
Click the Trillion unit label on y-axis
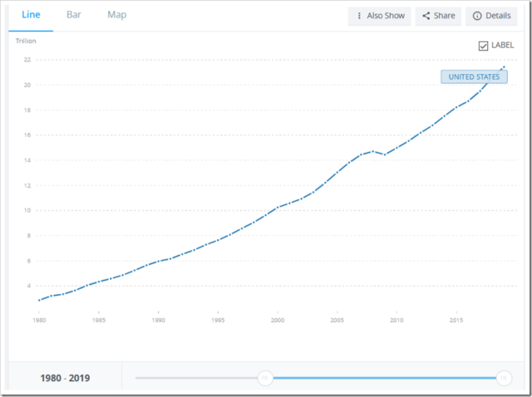click(x=26, y=41)
